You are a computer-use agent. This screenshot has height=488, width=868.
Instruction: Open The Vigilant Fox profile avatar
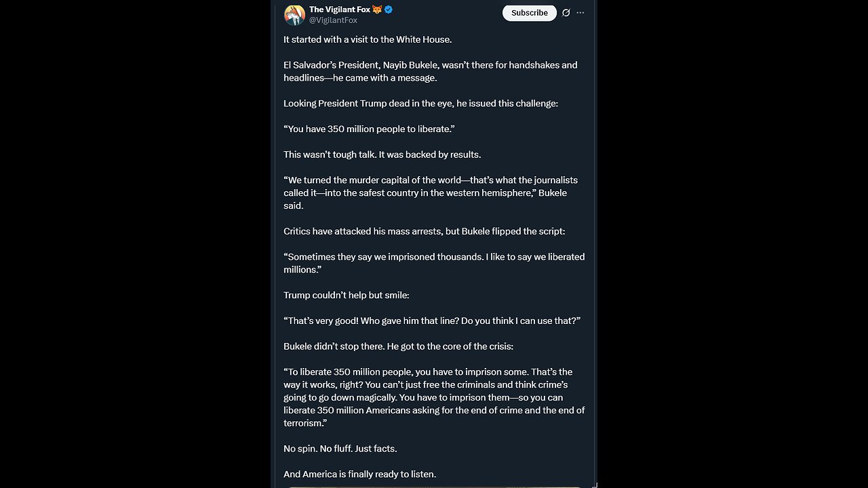[x=294, y=15]
